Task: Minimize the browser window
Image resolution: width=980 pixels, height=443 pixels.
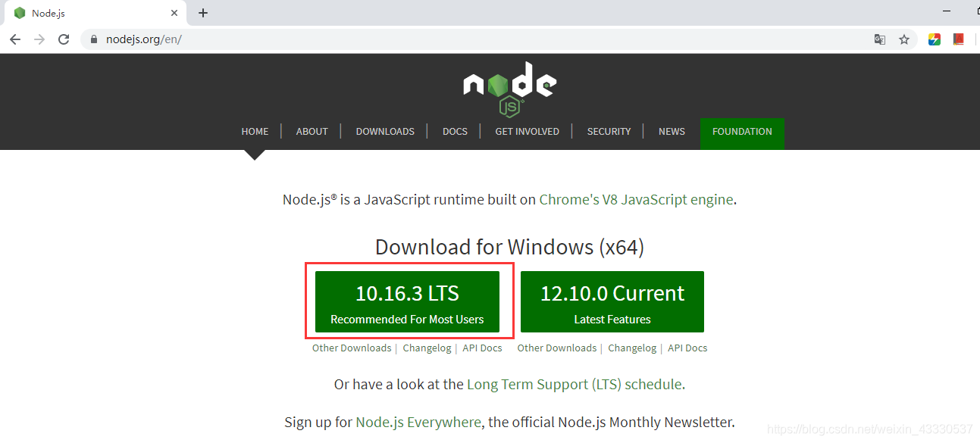Action: (947, 11)
